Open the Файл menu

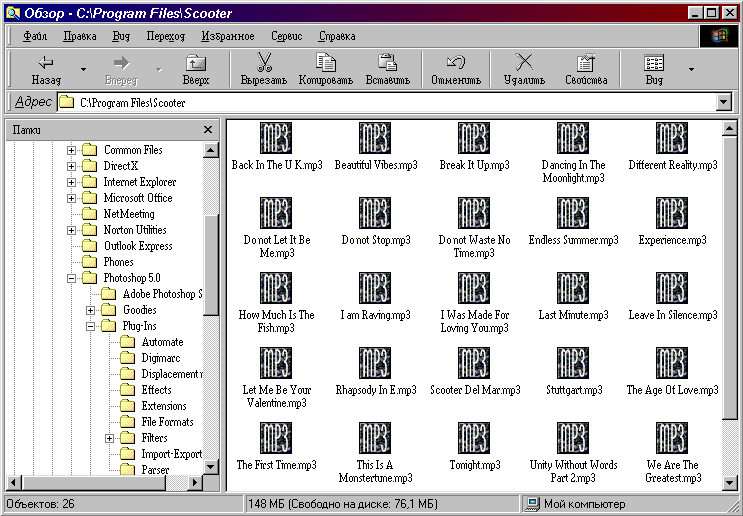(x=35, y=36)
